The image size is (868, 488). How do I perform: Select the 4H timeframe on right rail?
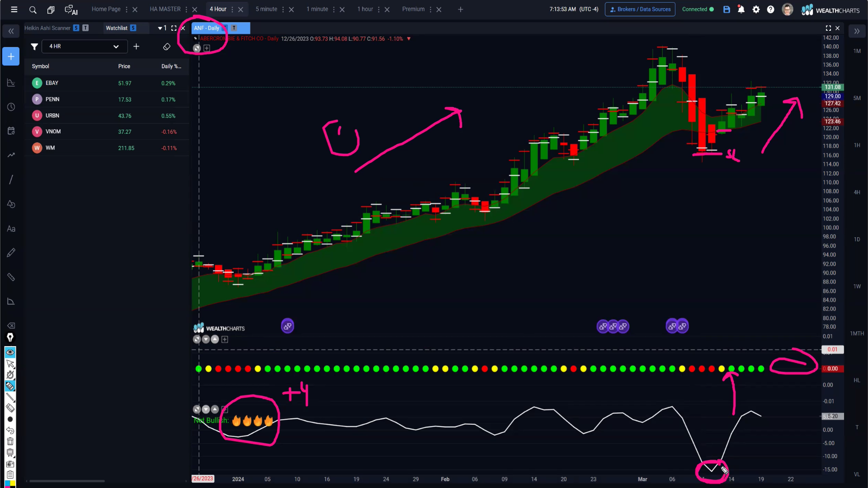pyautogui.click(x=857, y=192)
